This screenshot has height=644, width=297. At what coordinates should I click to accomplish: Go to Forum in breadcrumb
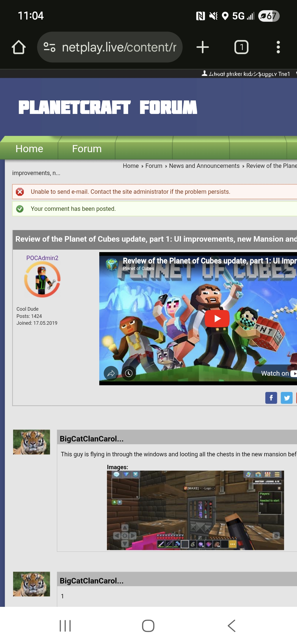tap(154, 166)
